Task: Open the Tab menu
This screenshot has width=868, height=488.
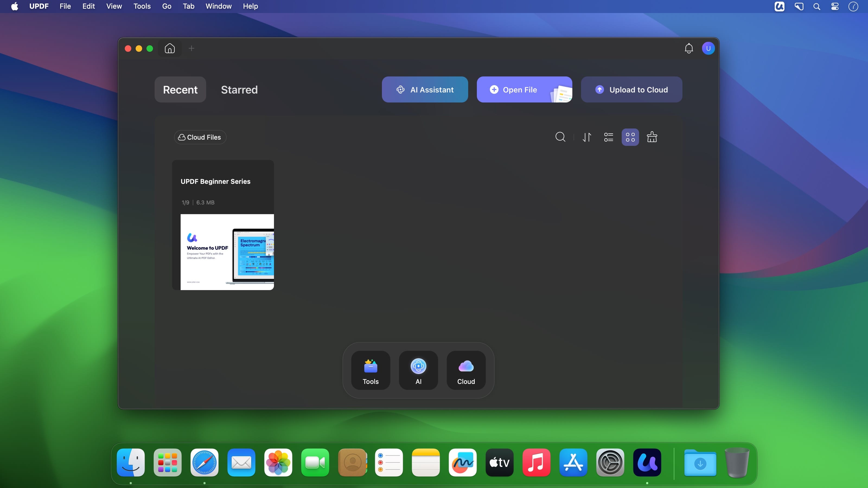Action: click(x=188, y=7)
